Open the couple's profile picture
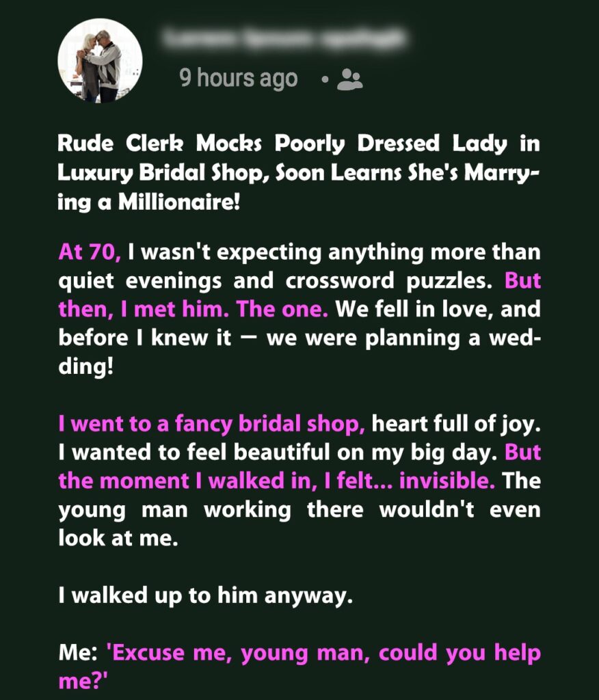 100,60
